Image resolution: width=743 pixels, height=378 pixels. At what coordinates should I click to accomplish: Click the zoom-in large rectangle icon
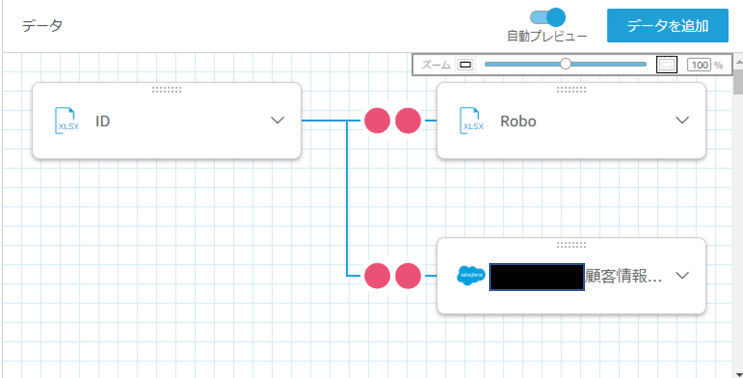[x=667, y=64]
